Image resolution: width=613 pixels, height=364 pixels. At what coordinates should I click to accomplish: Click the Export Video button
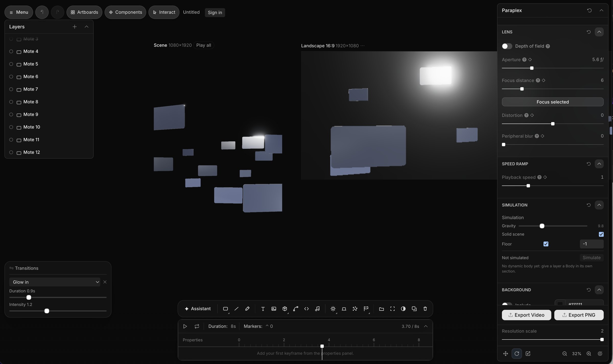[526, 315]
